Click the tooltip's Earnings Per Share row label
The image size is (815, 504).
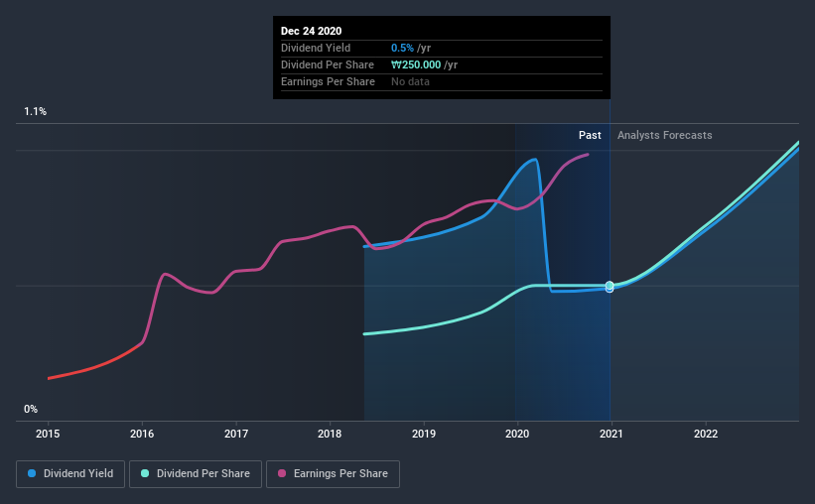click(328, 81)
